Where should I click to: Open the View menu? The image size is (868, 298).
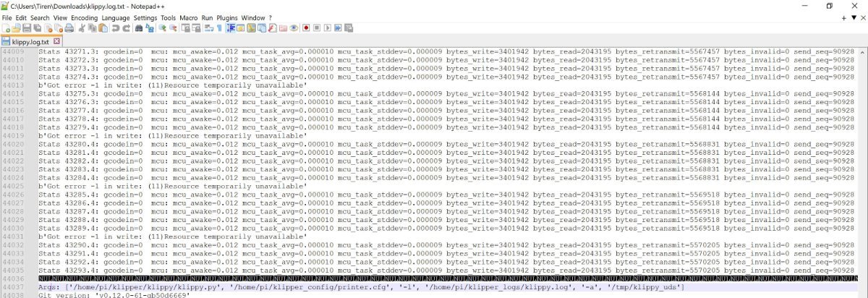(60, 17)
